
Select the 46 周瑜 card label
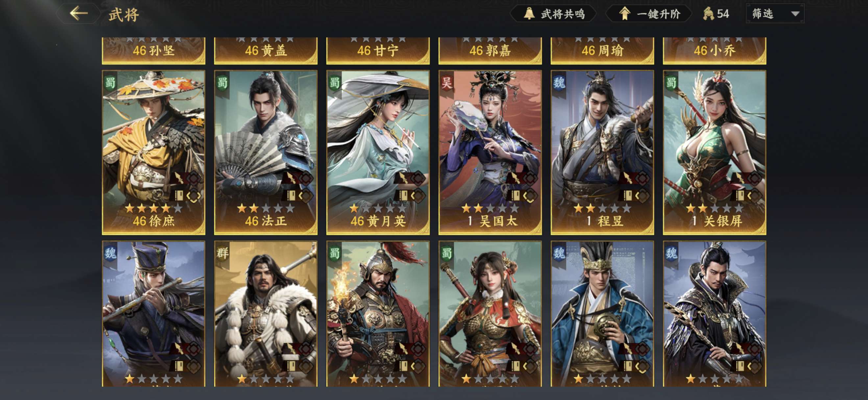(602, 51)
